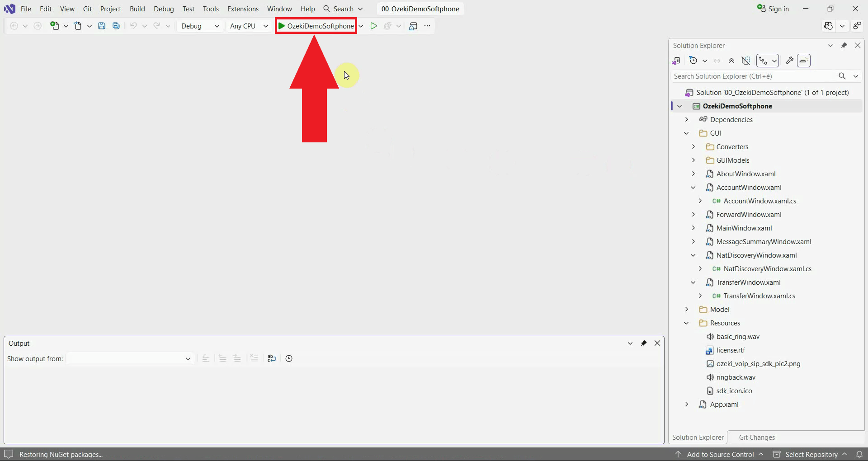Collapse the AccountWindow.xaml node
The width and height of the screenshot is (868, 461).
(x=693, y=187)
